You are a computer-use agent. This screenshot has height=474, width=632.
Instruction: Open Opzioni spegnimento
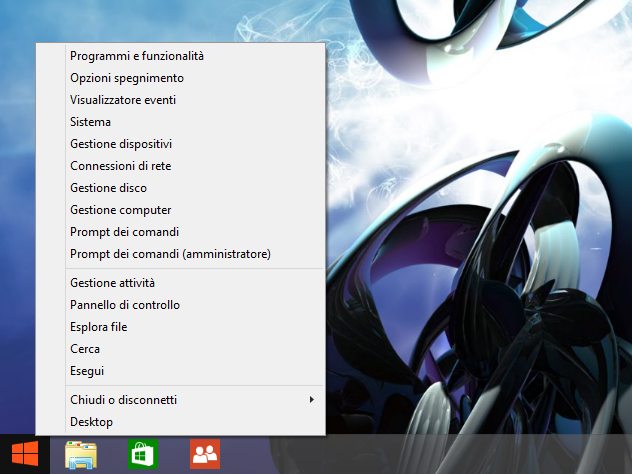point(127,78)
